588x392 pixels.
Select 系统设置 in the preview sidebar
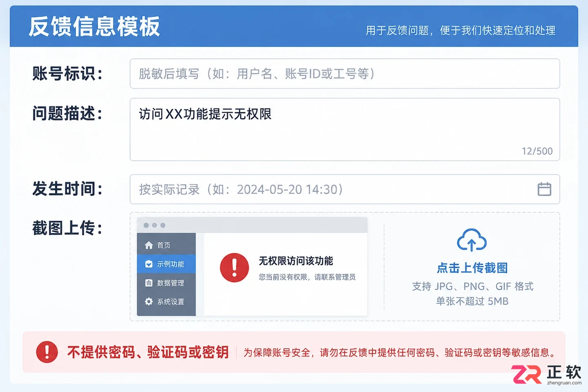click(166, 302)
